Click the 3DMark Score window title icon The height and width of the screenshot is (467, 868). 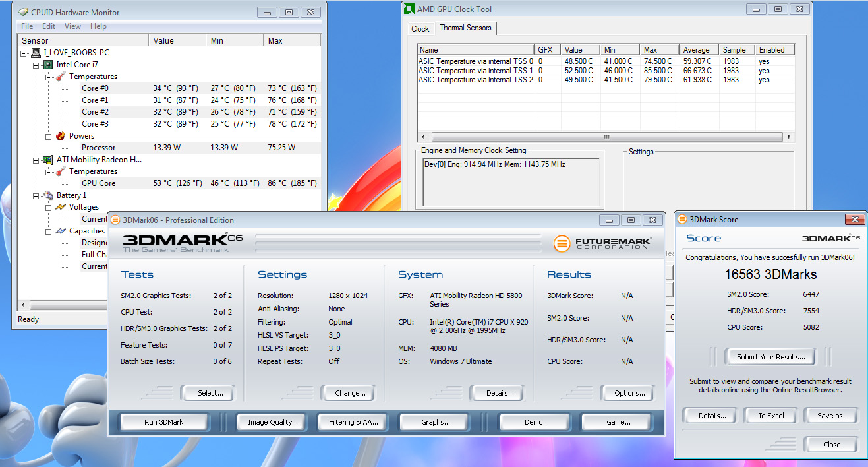(x=681, y=219)
